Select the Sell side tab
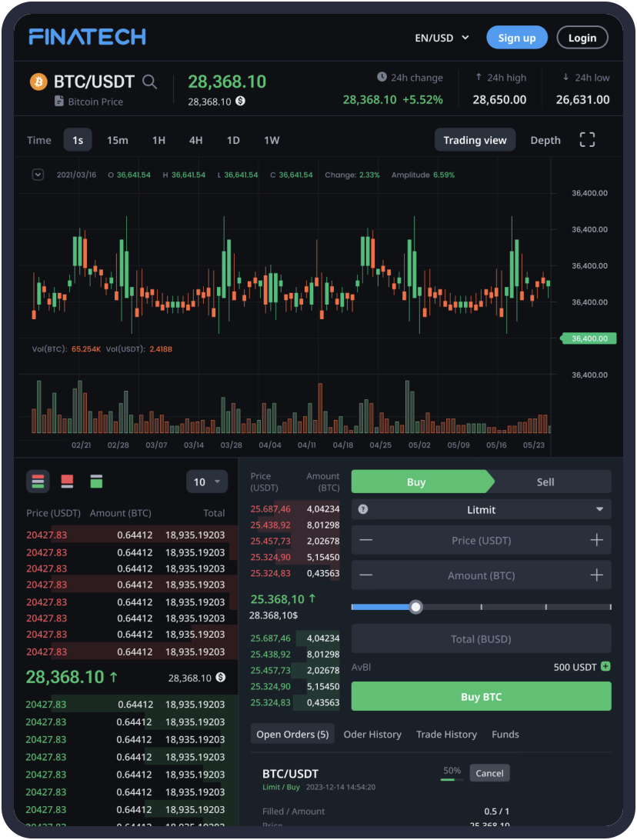 [545, 482]
